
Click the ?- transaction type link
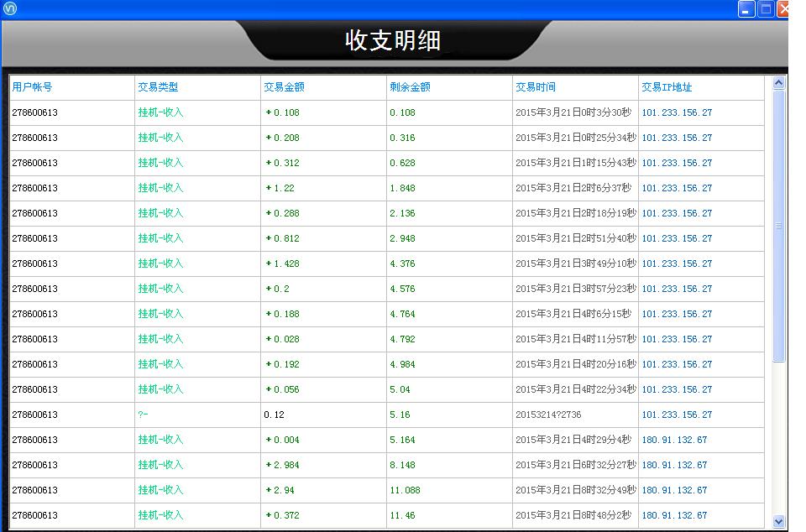pos(142,415)
